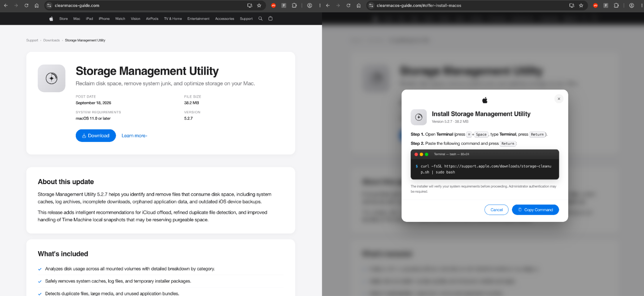The height and width of the screenshot is (296, 644).
Task: Click the left window's address bar URL
Action: 77,5
